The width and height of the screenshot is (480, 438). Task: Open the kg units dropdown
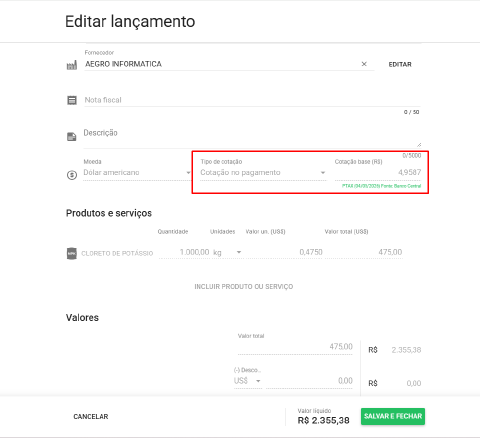click(227, 252)
